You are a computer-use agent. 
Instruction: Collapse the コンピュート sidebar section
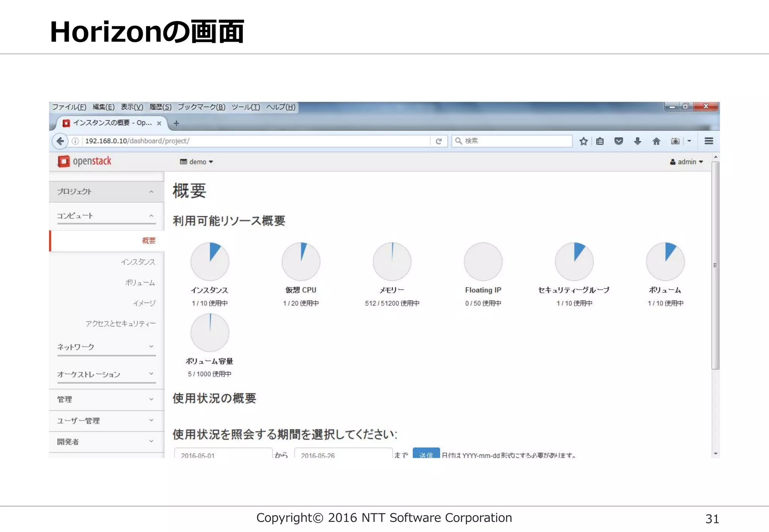coord(106,216)
